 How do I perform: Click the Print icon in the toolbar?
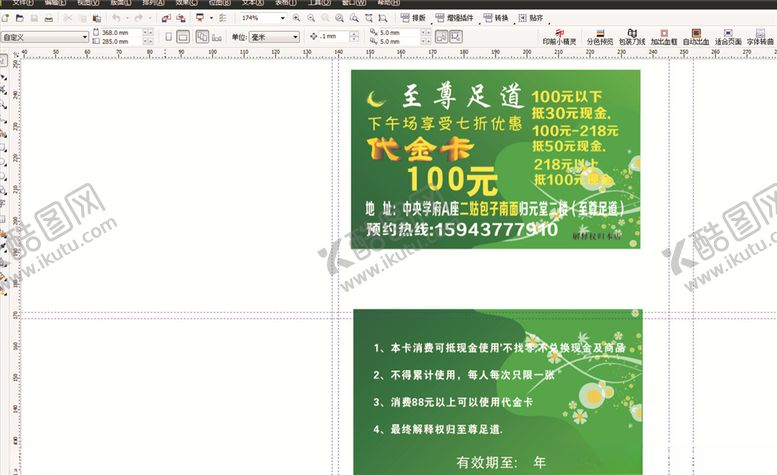[x=49, y=18]
